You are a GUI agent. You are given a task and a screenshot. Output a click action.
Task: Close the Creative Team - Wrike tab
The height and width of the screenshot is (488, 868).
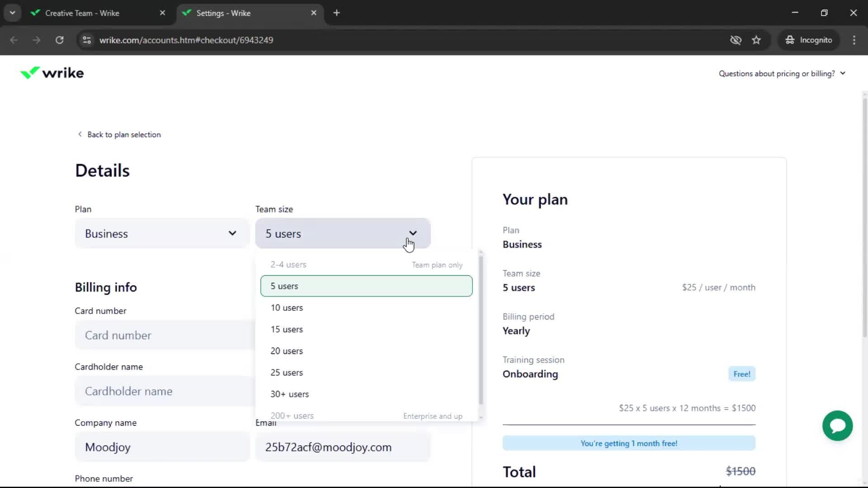tap(162, 13)
